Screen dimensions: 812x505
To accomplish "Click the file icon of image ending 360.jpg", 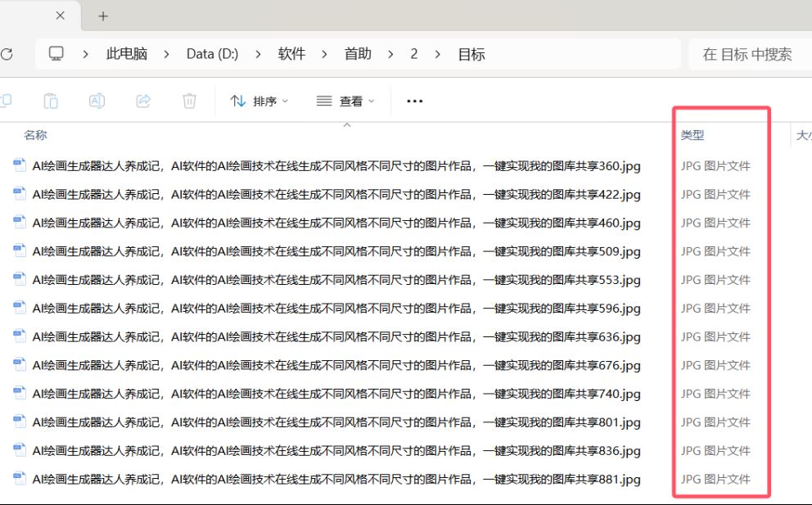I will (20, 166).
